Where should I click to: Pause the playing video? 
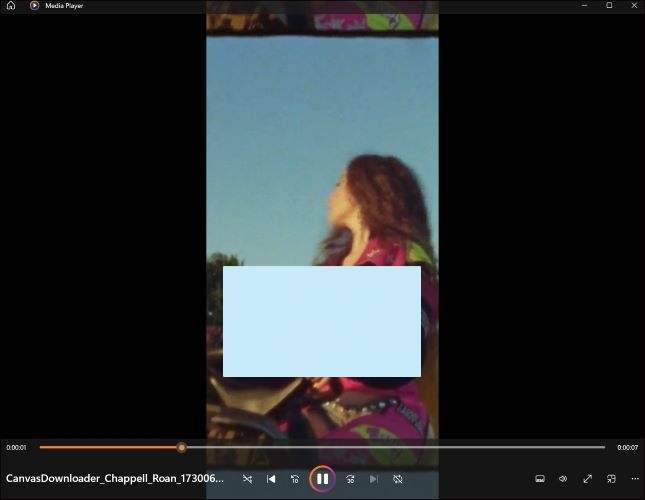322,479
